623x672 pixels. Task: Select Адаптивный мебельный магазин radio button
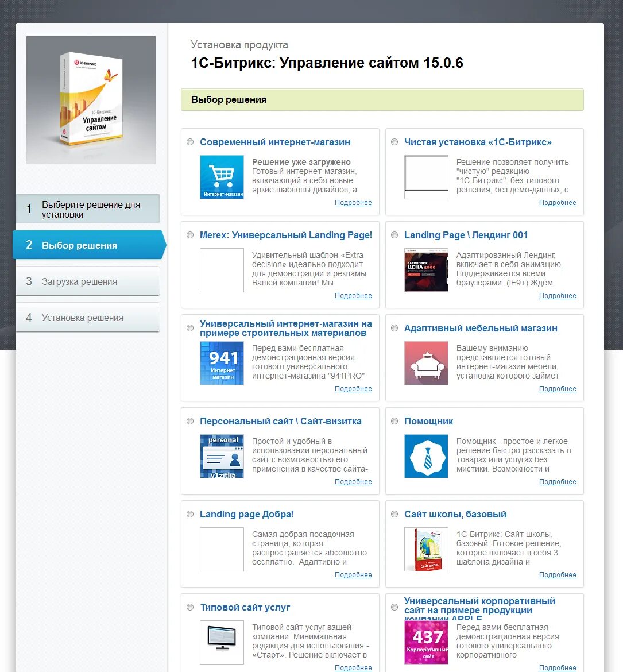click(x=394, y=328)
